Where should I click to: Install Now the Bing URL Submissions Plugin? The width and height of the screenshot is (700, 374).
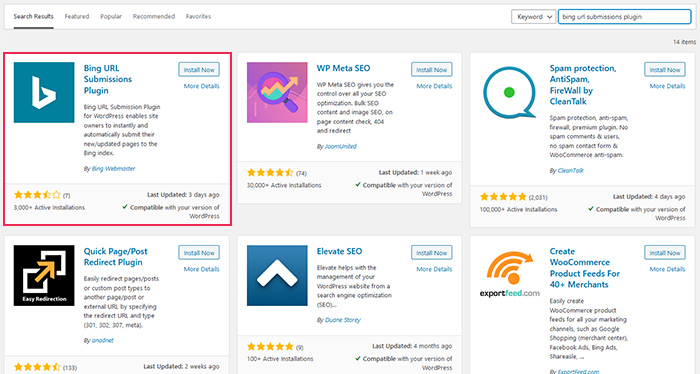199,70
